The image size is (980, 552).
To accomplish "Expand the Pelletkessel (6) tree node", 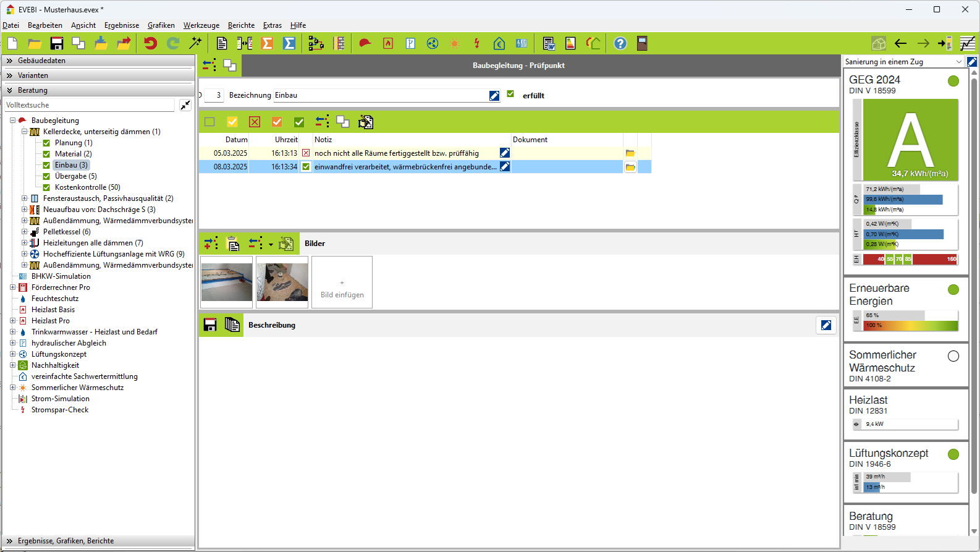I will 25,232.
